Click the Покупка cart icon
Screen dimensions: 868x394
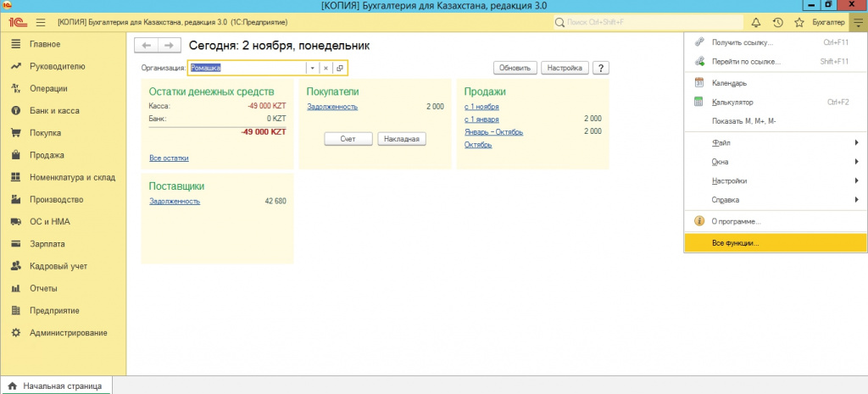pos(16,133)
